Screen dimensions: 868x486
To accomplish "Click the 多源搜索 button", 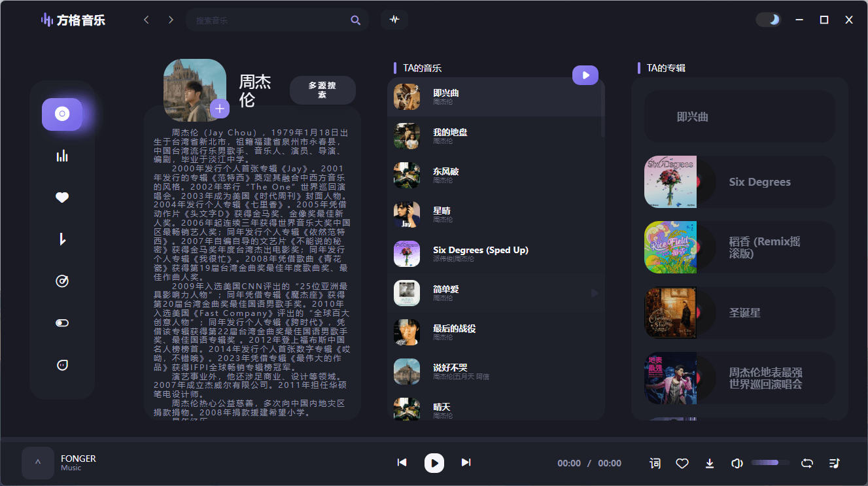I will [x=322, y=90].
